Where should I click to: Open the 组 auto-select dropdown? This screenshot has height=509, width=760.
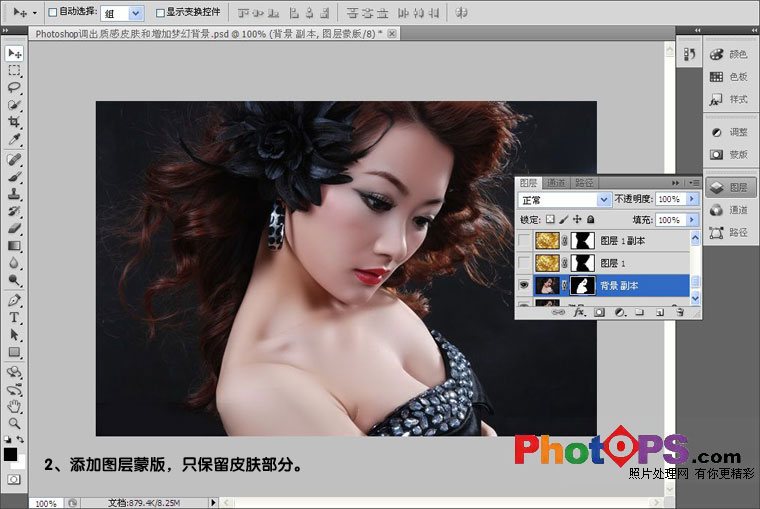click(x=136, y=13)
